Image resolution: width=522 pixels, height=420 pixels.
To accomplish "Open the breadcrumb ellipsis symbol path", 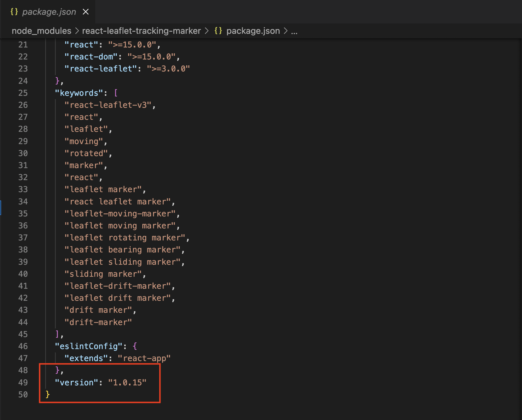I will coord(294,31).
